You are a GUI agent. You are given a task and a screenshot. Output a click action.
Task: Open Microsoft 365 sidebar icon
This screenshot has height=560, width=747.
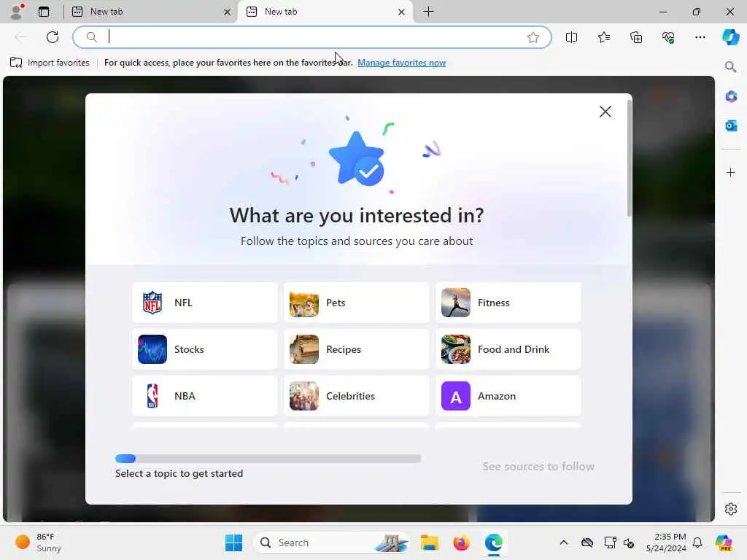(x=731, y=97)
